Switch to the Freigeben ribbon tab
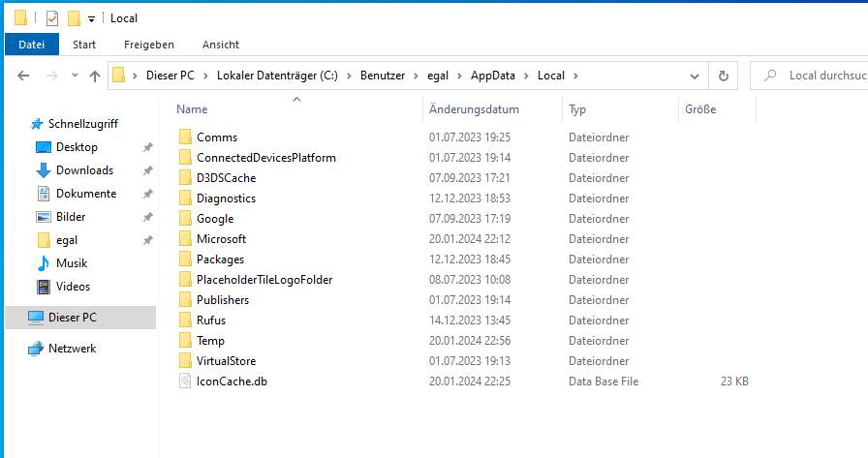The image size is (868, 458). [149, 45]
